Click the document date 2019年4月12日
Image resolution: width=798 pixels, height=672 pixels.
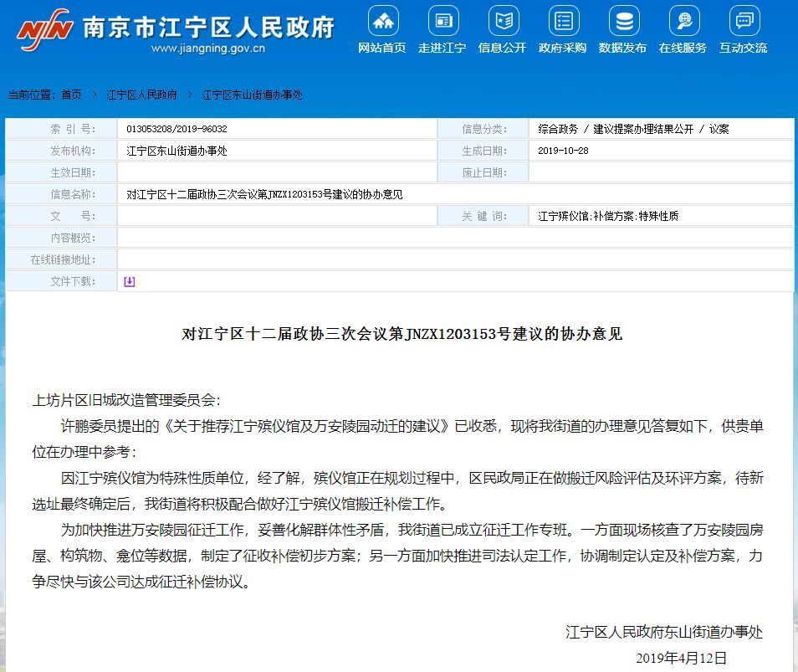(681, 658)
